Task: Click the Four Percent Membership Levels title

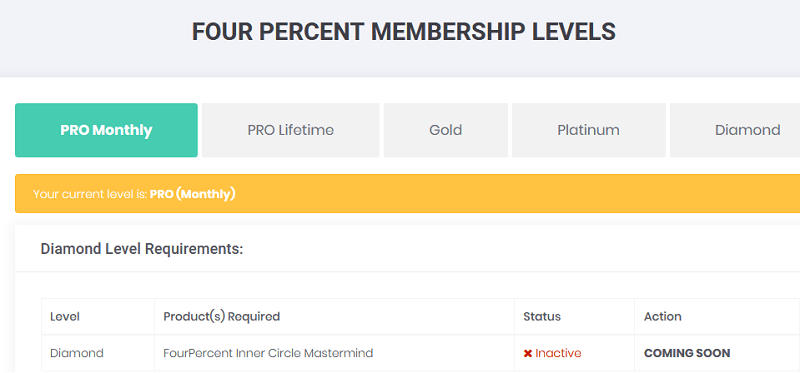Action: click(404, 32)
